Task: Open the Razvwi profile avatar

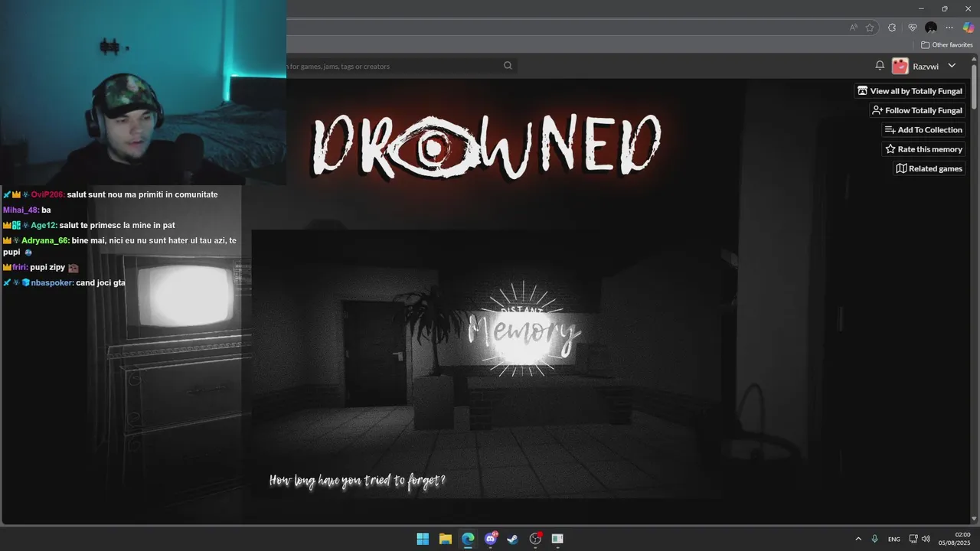Action: [x=900, y=66]
